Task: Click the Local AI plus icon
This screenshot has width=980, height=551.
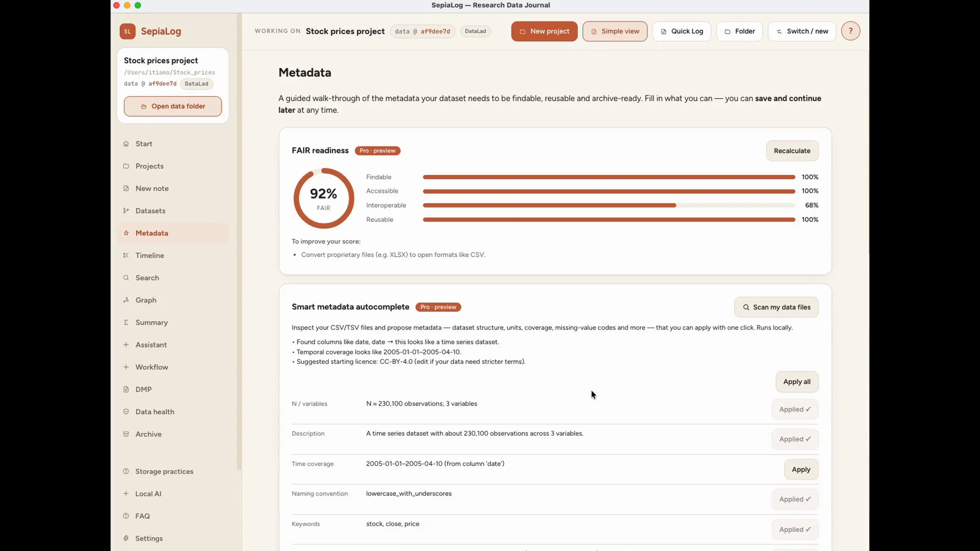Action: 126,494
